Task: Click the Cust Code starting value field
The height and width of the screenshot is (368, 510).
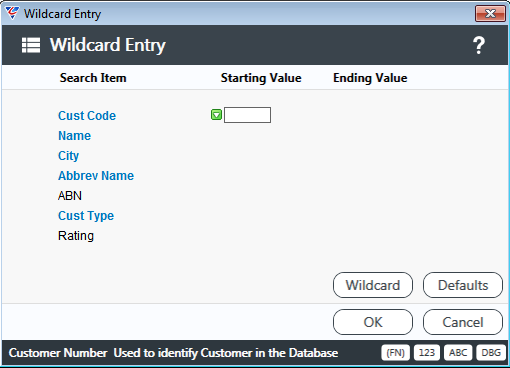Action: 247,115
